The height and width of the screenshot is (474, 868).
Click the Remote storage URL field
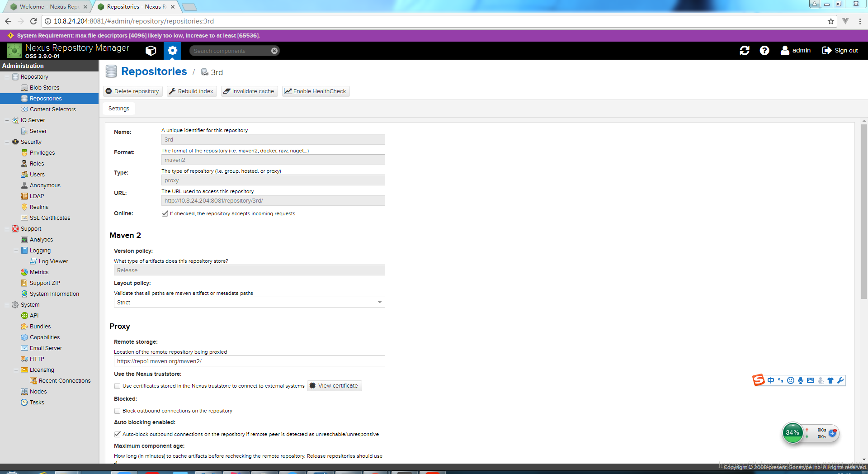[x=249, y=361]
